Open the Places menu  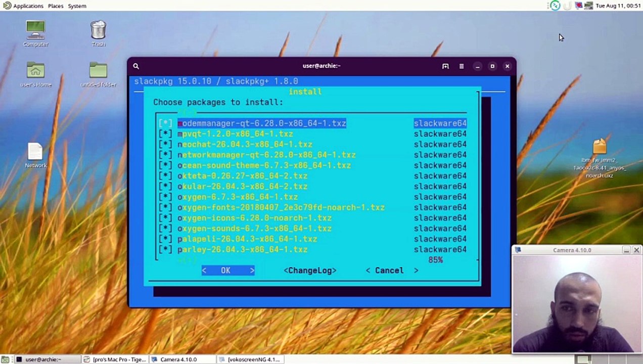(56, 6)
